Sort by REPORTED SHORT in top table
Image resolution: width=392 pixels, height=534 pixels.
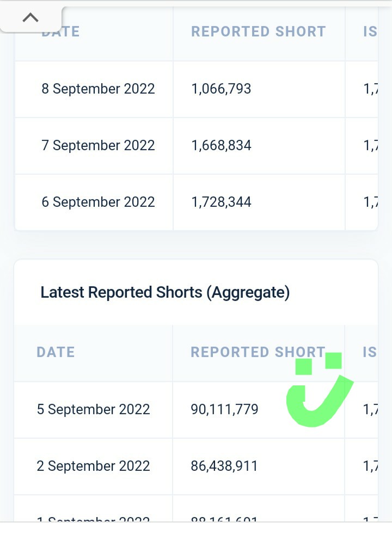(258, 32)
